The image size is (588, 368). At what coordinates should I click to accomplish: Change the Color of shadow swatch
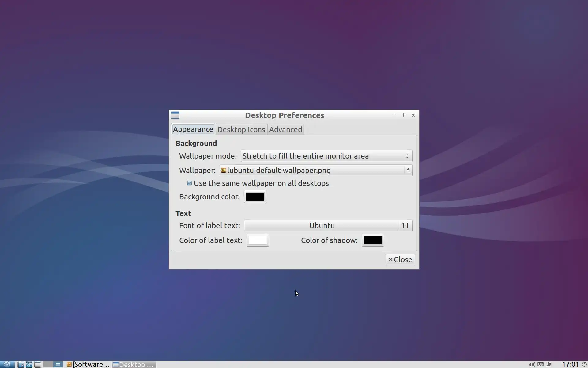tap(373, 240)
